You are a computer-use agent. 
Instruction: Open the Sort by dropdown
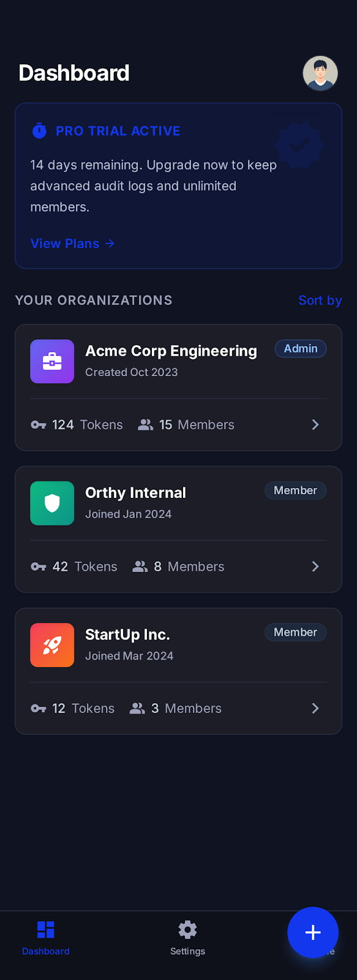pos(320,300)
